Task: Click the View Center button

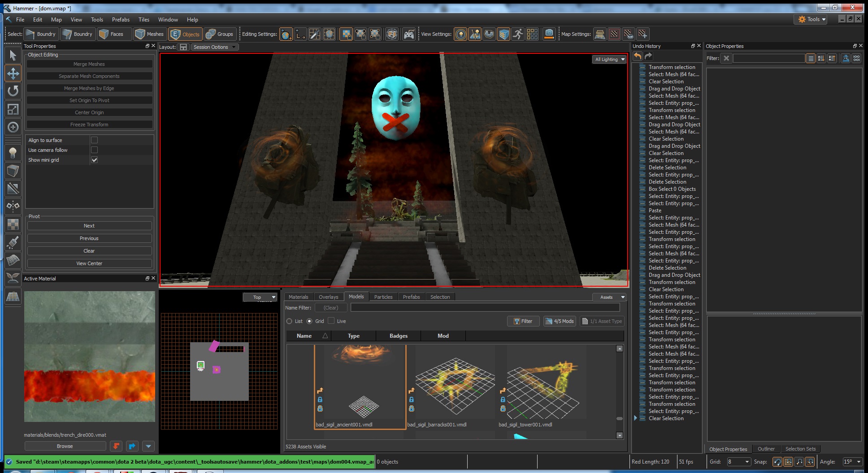Action: (x=89, y=263)
